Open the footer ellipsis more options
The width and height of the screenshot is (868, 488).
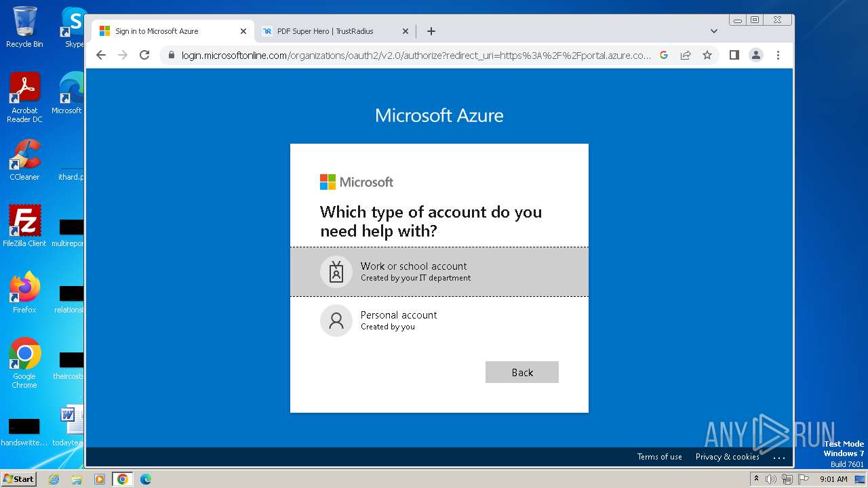(779, 457)
